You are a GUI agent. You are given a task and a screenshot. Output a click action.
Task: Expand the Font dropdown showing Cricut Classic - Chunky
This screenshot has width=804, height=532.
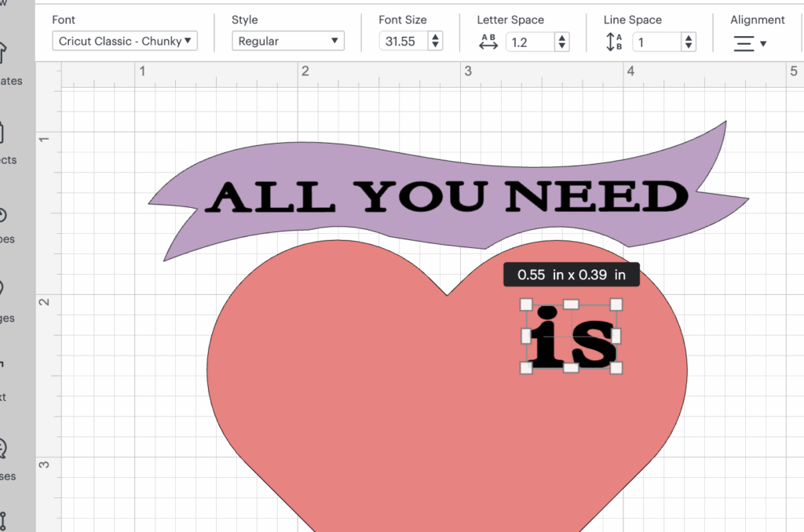pyautogui.click(x=125, y=42)
